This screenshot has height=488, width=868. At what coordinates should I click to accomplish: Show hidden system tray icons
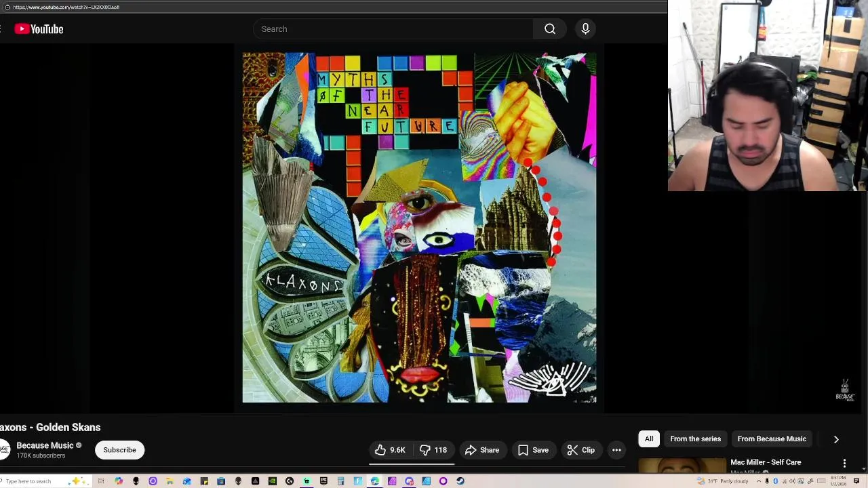(x=759, y=481)
